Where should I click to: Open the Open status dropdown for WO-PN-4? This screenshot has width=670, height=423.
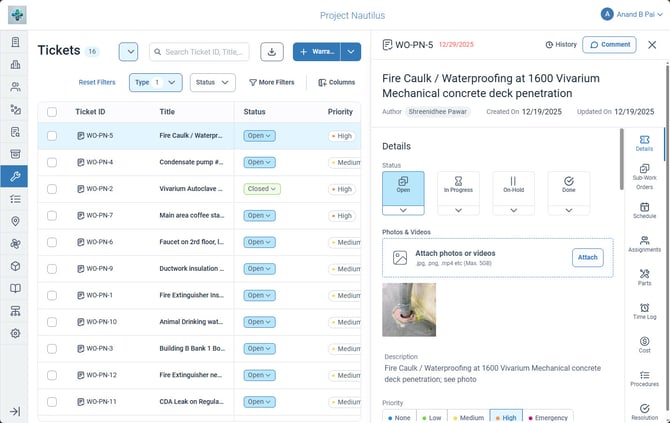tap(259, 162)
